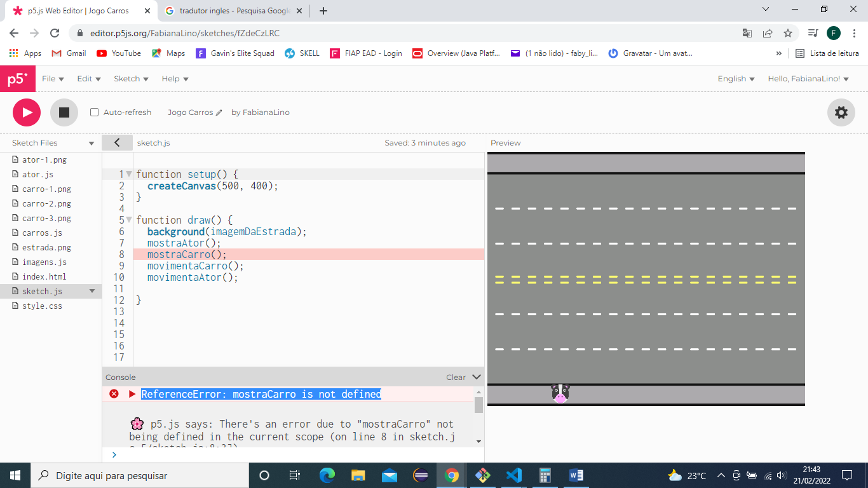Open Microsoft Edge from taskbar
Screen dimensions: 868x488
pos(327,475)
